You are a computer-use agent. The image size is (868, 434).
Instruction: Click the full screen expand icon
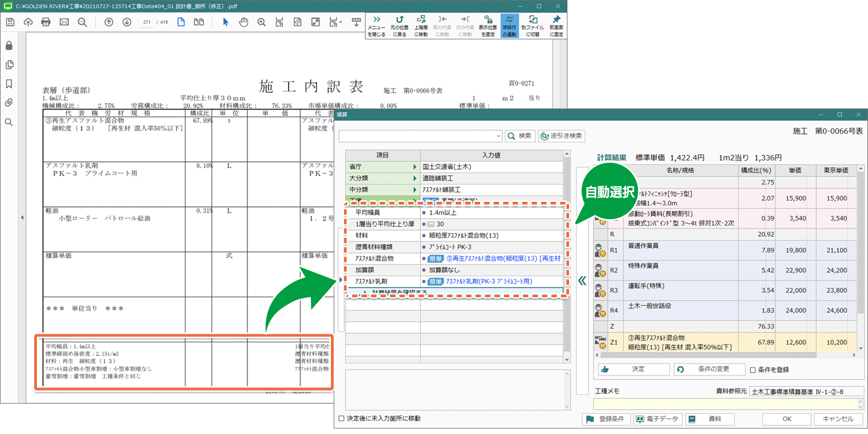tap(315, 22)
